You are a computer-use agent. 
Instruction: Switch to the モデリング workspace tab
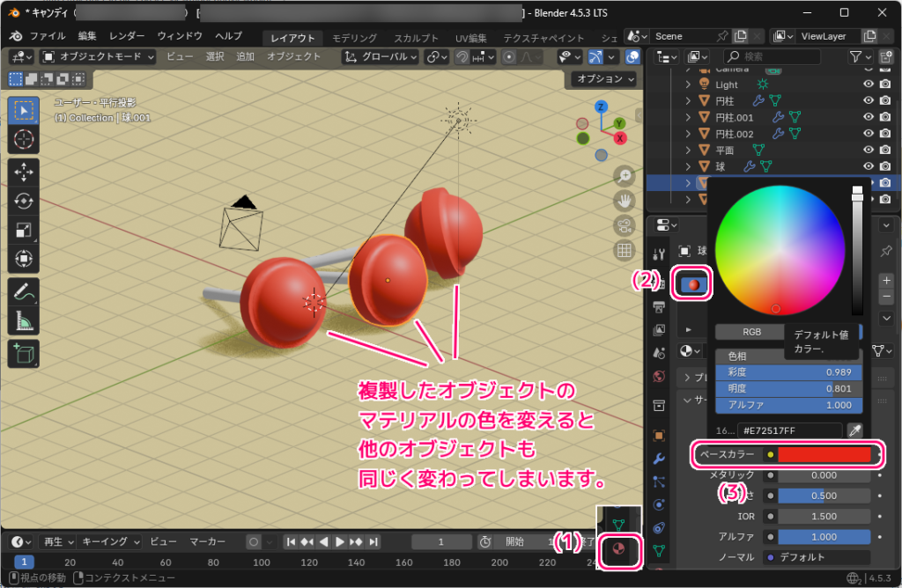(354, 38)
